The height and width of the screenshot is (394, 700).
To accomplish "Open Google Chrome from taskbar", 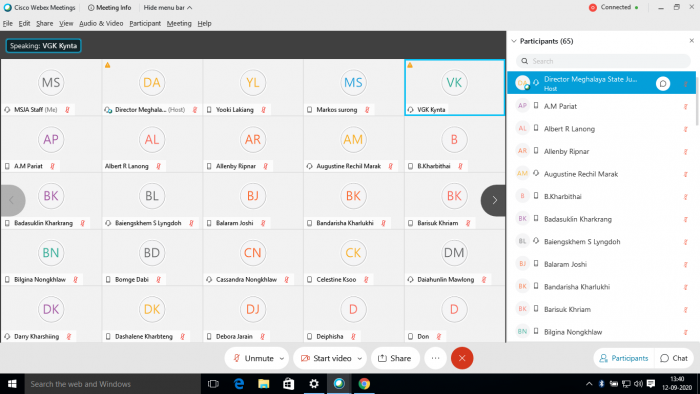I will point(364,384).
